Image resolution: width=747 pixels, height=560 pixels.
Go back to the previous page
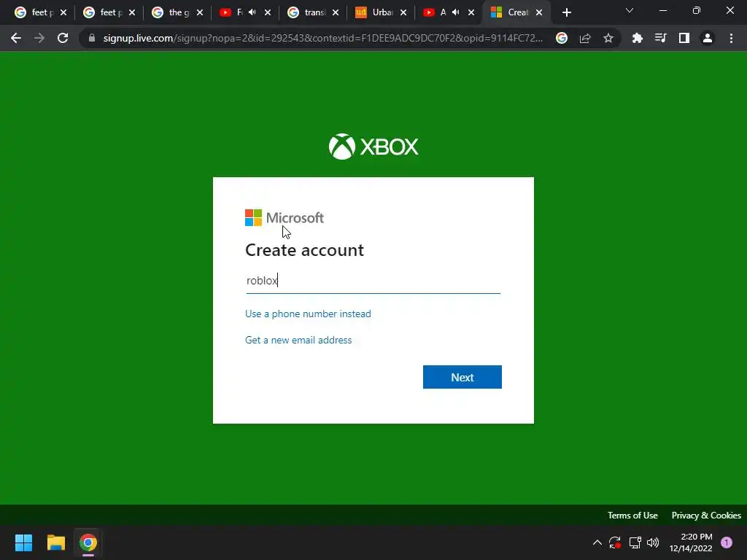click(16, 38)
